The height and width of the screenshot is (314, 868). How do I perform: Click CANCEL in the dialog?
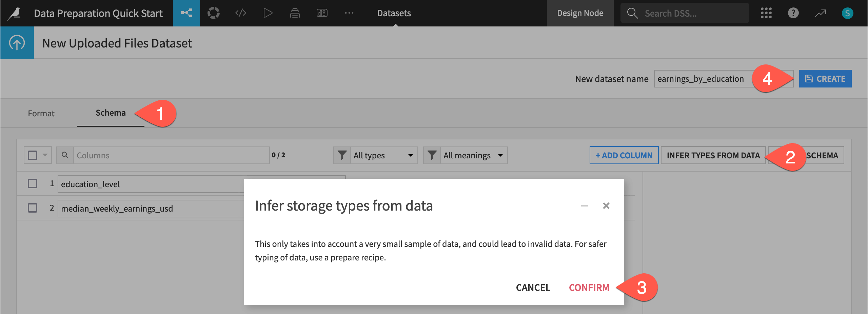[x=533, y=288]
